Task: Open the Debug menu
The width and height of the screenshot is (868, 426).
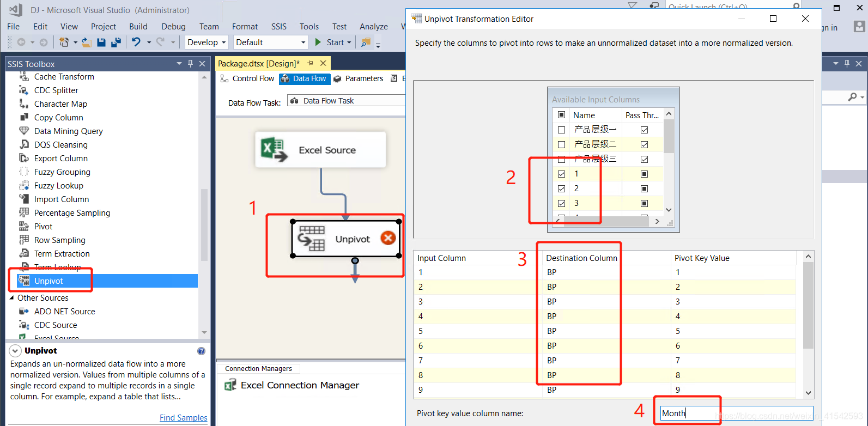Action: coord(173,26)
